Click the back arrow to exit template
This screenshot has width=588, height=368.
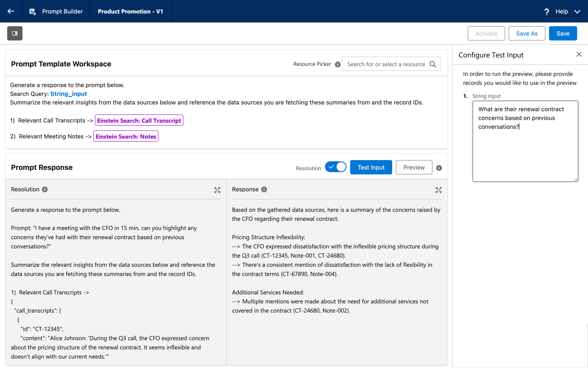tap(11, 11)
